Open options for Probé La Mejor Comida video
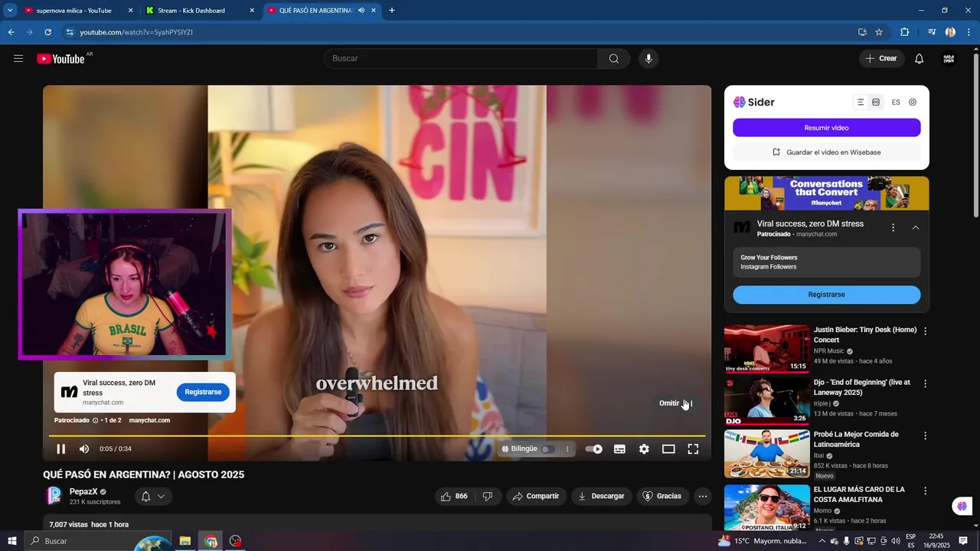 point(925,435)
